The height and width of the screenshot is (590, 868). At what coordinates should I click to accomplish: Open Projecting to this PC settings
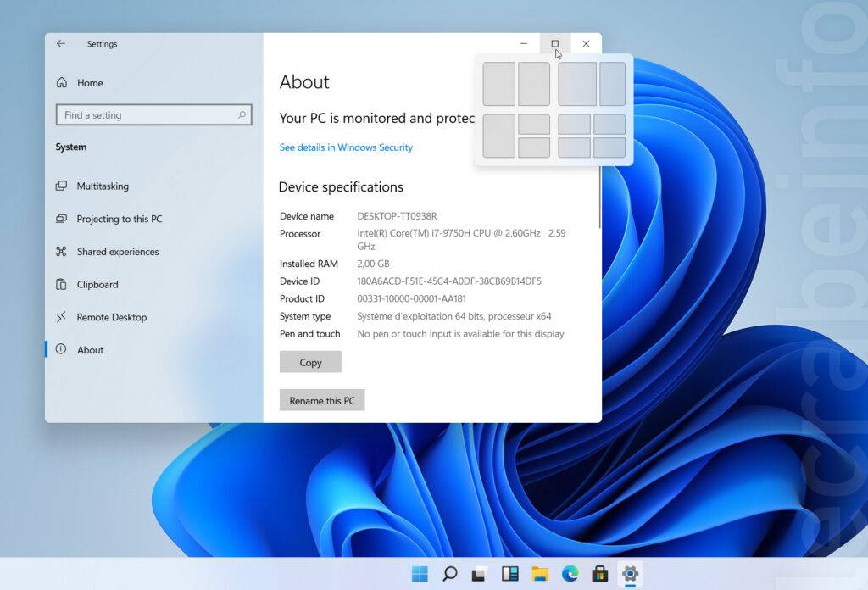(109, 219)
